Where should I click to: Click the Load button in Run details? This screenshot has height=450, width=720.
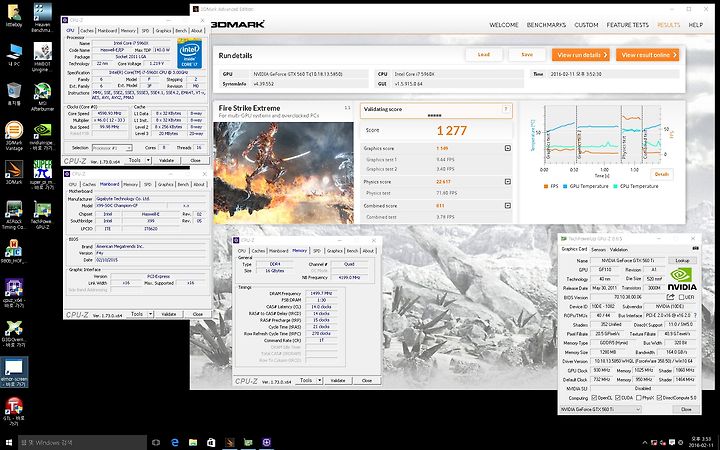click(484, 55)
